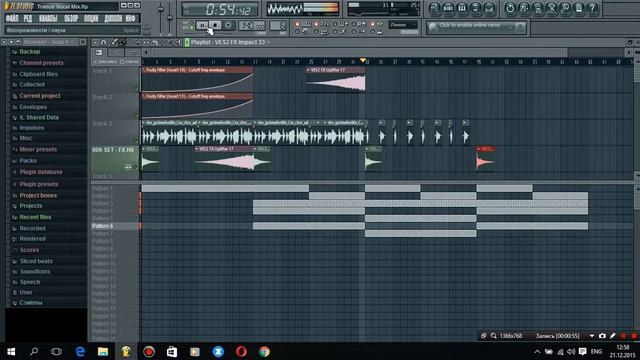Expand the Project bones folder
This screenshot has height=360, width=640.
pos(38,196)
